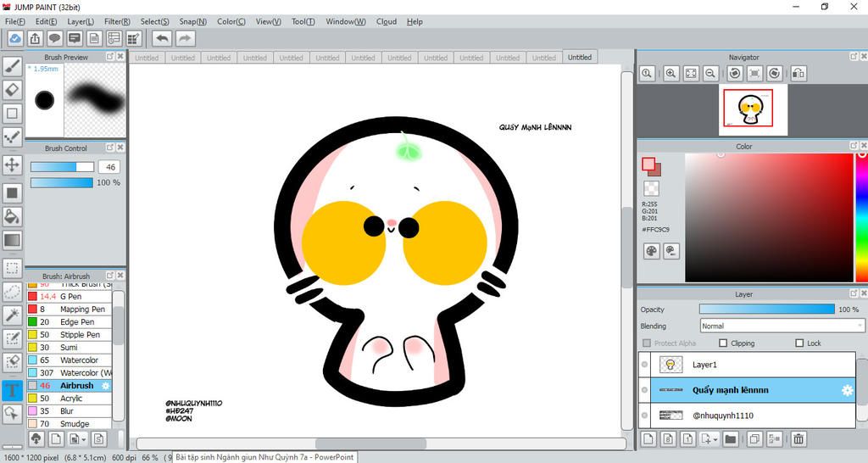Toggle visibility of Layer1
The width and height of the screenshot is (868, 463).
click(x=644, y=365)
